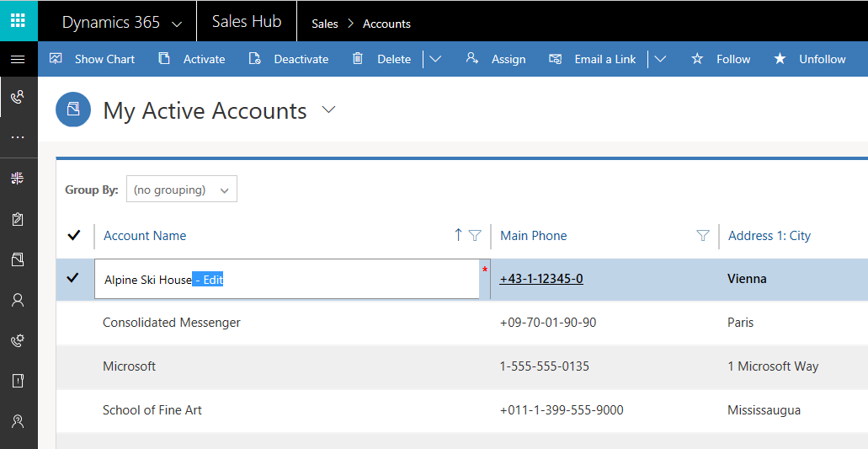This screenshot has height=449, width=868.
Task: Click the 1 Microsoft Way cell
Action: (x=773, y=366)
